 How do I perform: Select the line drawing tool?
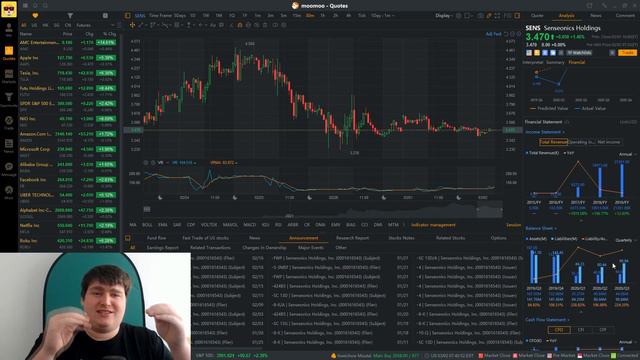[x=141, y=25]
